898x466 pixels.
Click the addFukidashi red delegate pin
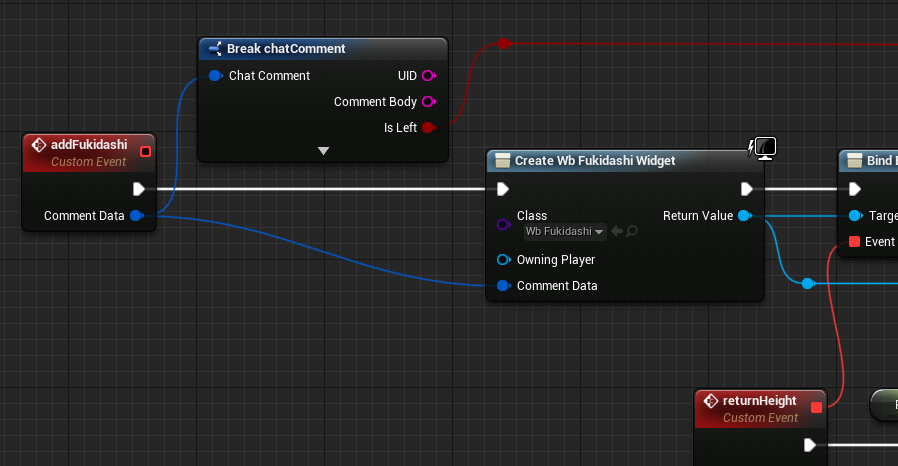point(145,151)
